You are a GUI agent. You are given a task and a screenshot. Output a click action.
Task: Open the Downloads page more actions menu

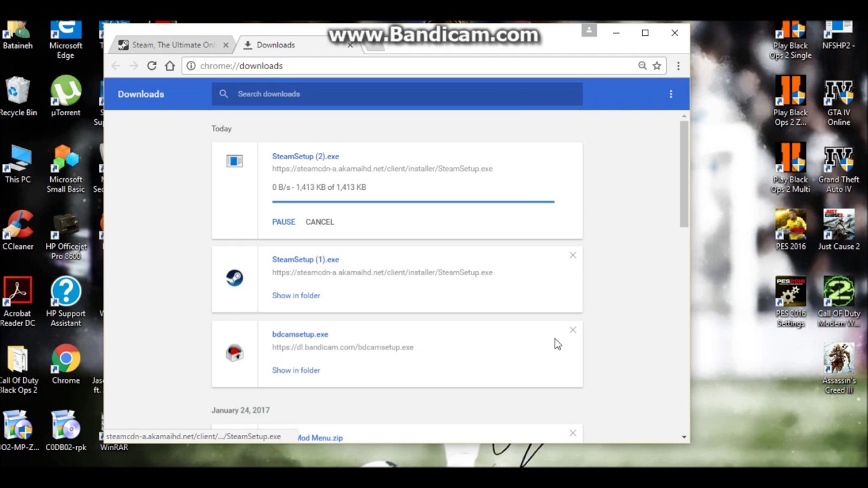pos(671,94)
